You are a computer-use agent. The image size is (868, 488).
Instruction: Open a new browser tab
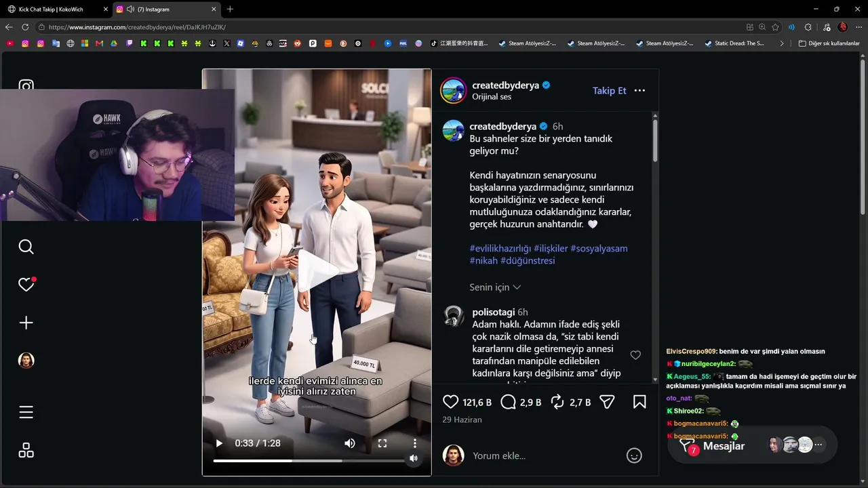pos(230,9)
